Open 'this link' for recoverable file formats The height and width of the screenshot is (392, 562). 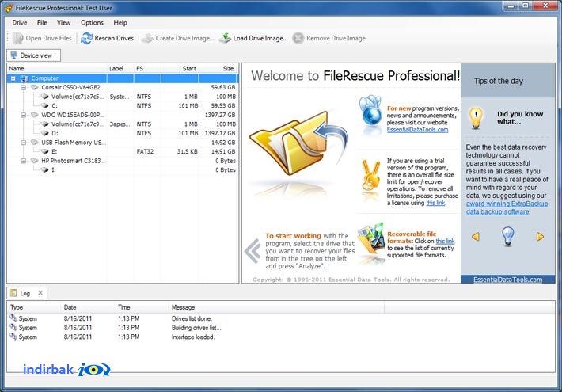[445, 241]
